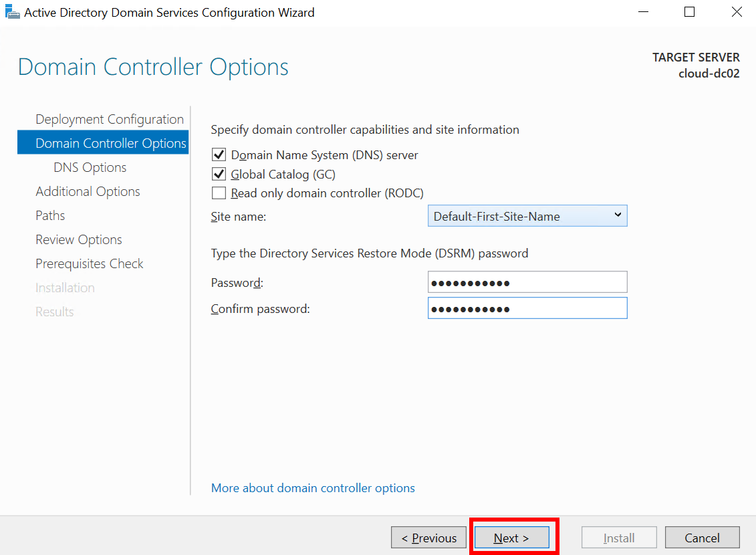
Task: Uncheck the Global Catalog (GC) option
Action: (219, 174)
